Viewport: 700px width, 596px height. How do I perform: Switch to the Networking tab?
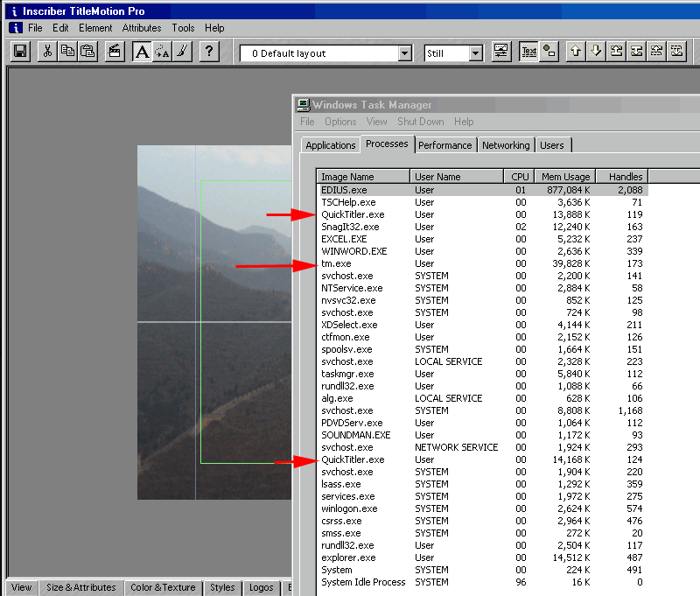click(x=506, y=145)
